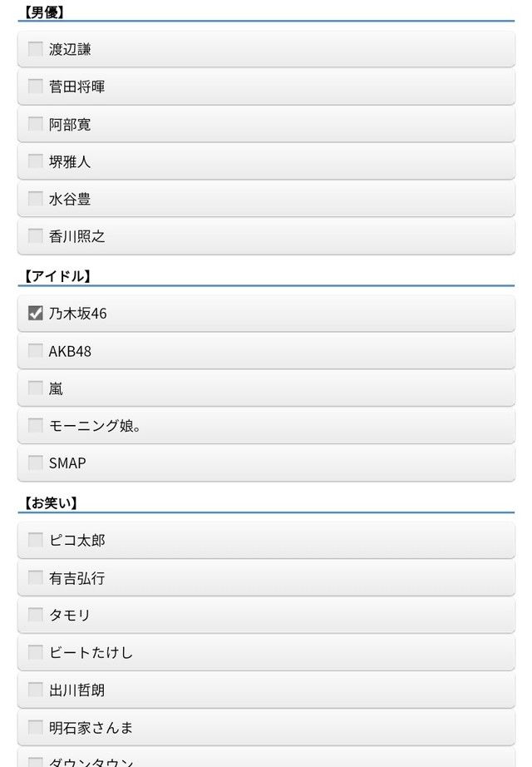Select the ビートたけし checkbox
Image resolution: width=532 pixels, height=767 pixels.
[35, 652]
